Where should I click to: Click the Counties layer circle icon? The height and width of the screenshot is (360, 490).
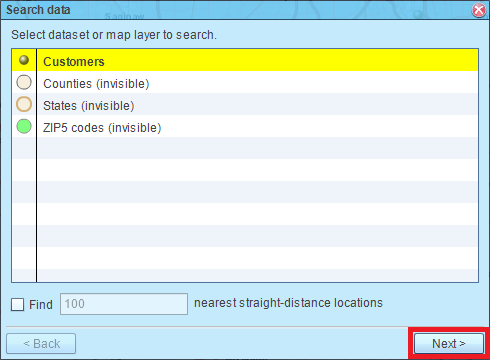coord(24,82)
